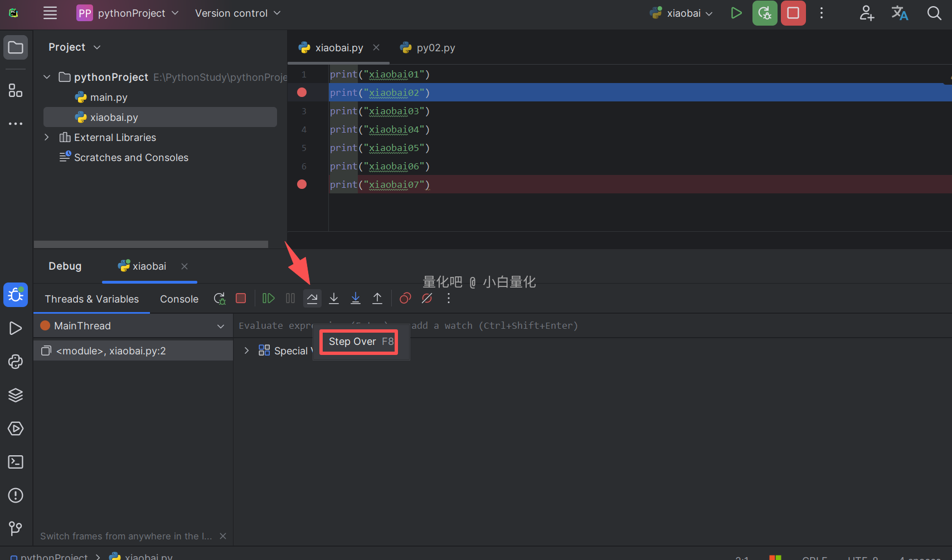Open the MainThread dropdown
Viewport: 952px width, 560px height.
[x=221, y=326]
